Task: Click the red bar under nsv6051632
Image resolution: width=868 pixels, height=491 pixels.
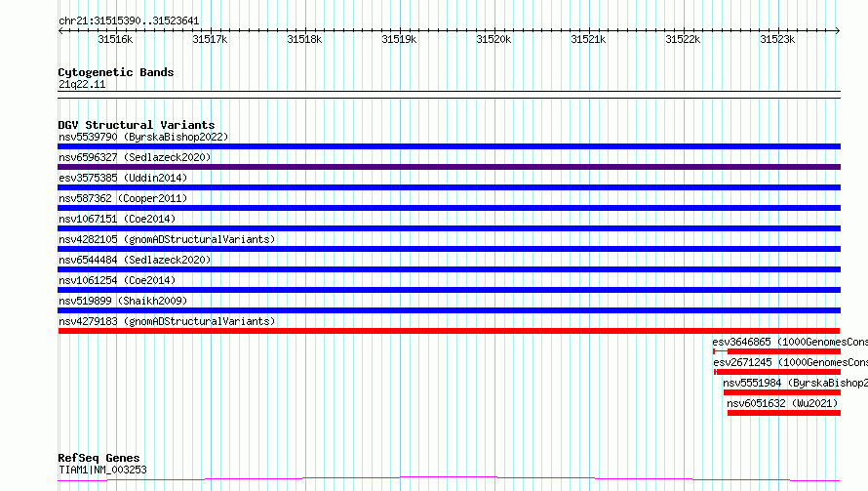Action: coord(784,413)
